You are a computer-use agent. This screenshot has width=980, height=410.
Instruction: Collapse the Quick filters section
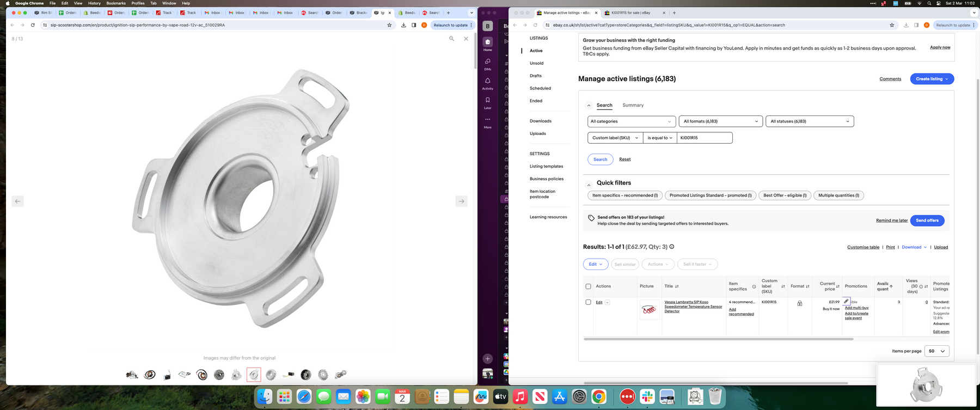589,185
